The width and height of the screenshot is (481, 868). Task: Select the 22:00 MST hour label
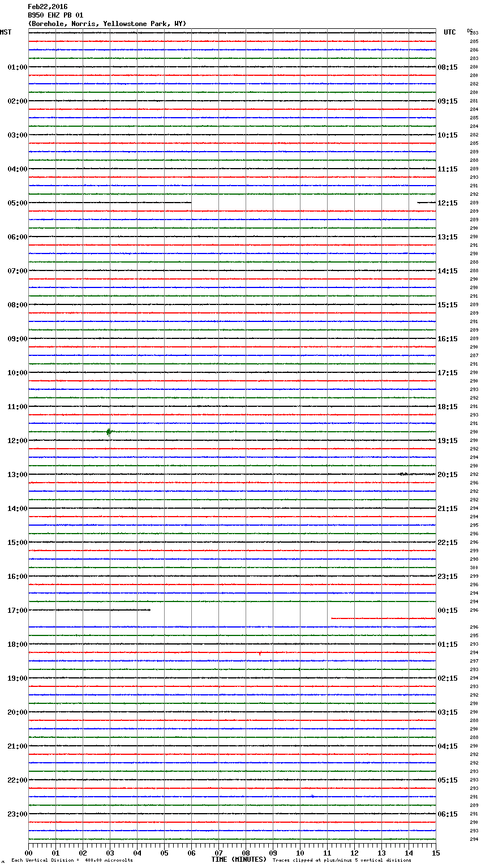coord(18,780)
